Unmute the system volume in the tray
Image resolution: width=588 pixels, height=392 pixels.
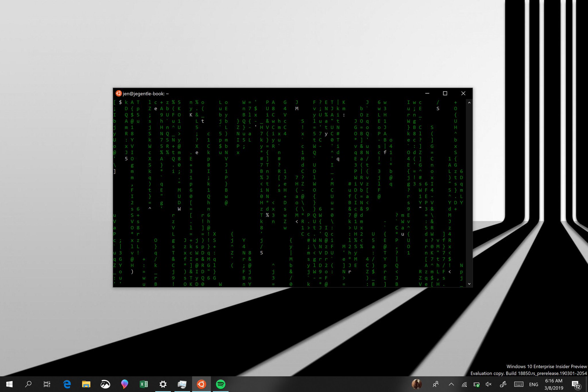tap(489, 384)
